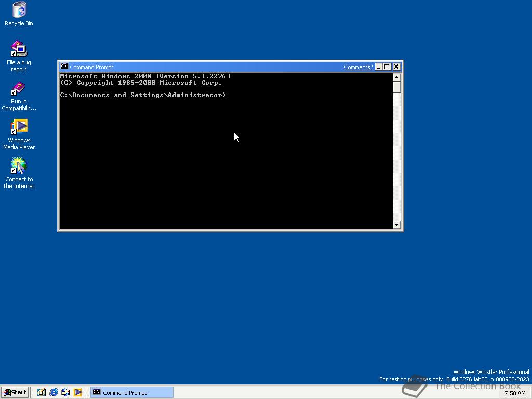Select the Windows Media Player desktop icon
Screen dimensions: 532x399
tap(19, 135)
